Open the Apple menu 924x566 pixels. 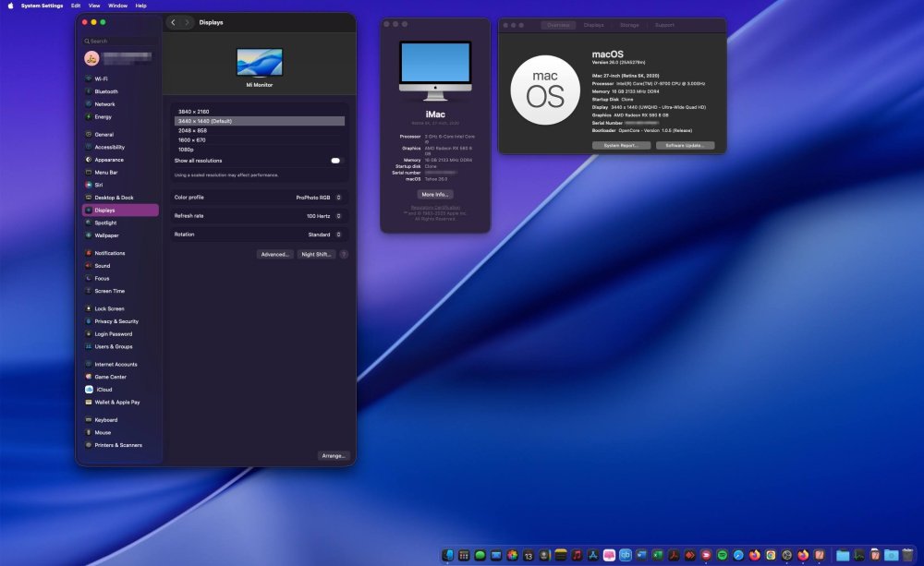(10, 6)
